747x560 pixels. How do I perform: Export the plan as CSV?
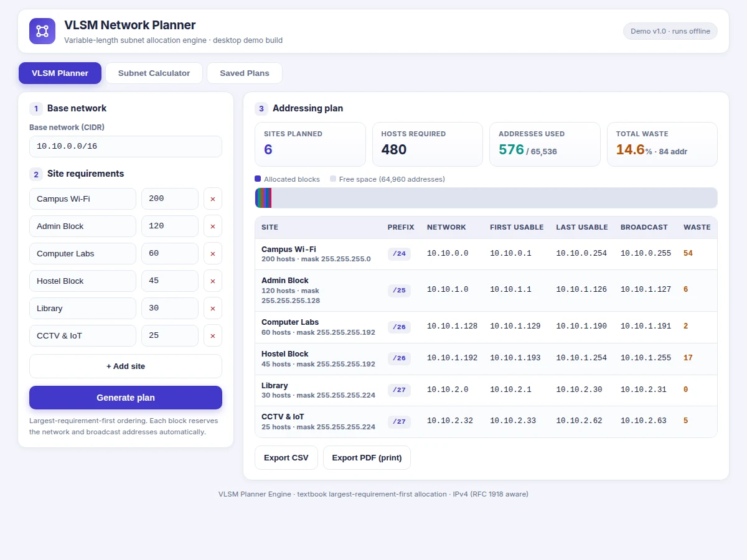pyautogui.click(x=286, y=457)
